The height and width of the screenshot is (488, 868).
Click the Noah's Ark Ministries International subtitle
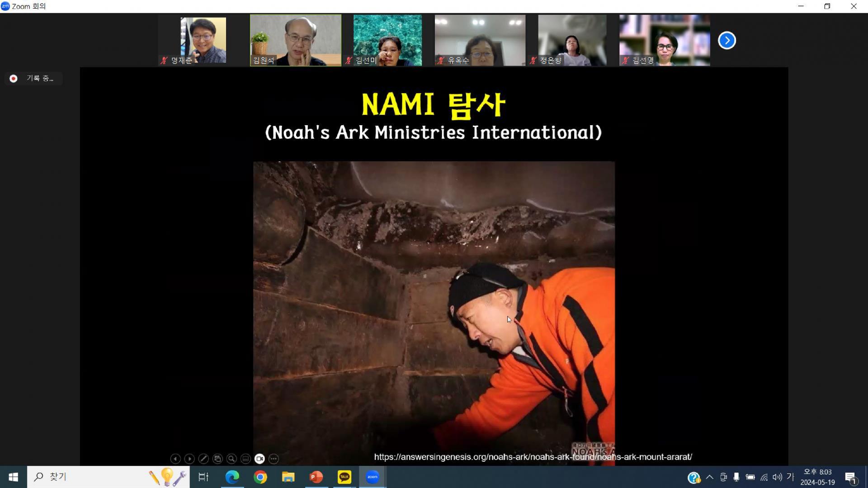434,132
